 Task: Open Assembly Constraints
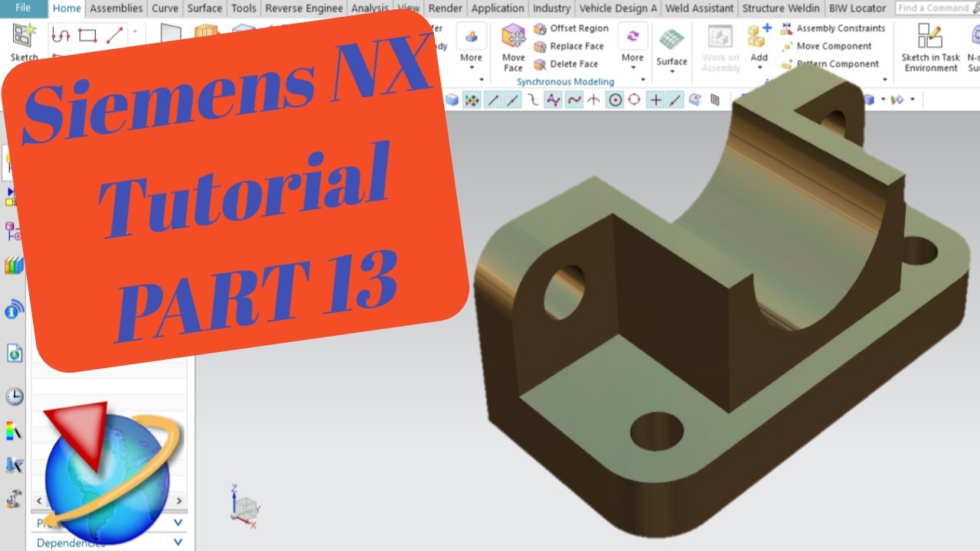pos(832,28)
